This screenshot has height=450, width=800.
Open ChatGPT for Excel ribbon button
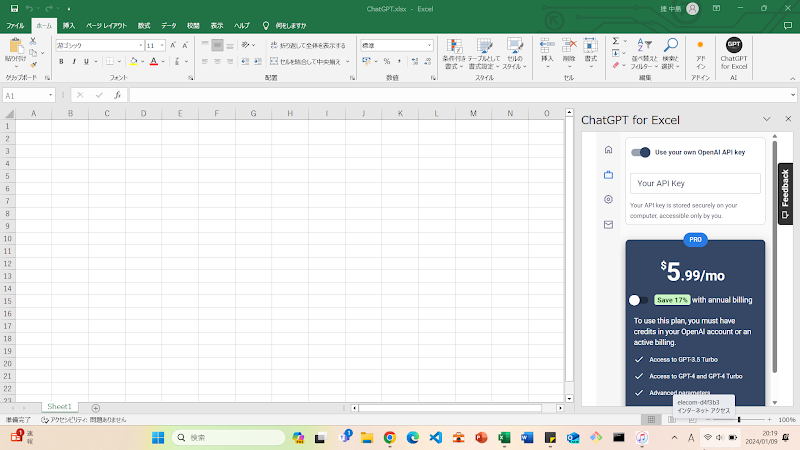pos(734,53)
